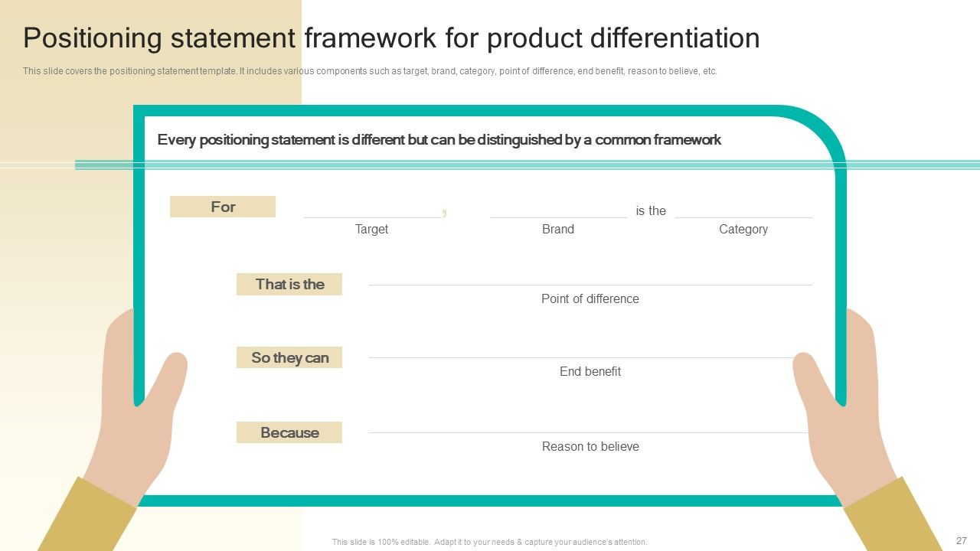Click the 'For' label box

[223, 207]
